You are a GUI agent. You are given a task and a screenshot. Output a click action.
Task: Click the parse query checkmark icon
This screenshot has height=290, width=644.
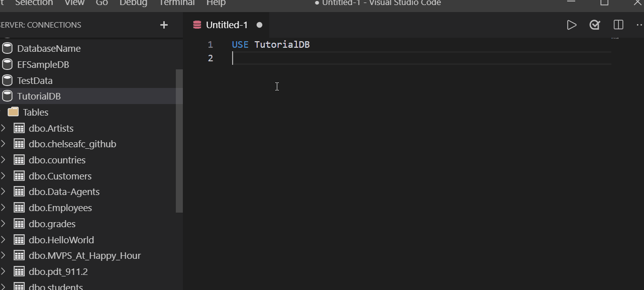tap(595, 24)
